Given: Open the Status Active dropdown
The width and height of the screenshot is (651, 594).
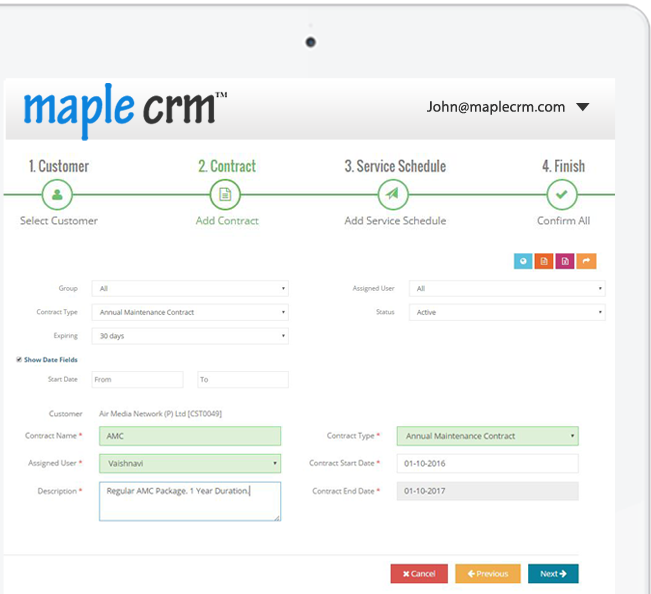Looking at the screenshot, I should pyautogui.click(x=507, y=312).
